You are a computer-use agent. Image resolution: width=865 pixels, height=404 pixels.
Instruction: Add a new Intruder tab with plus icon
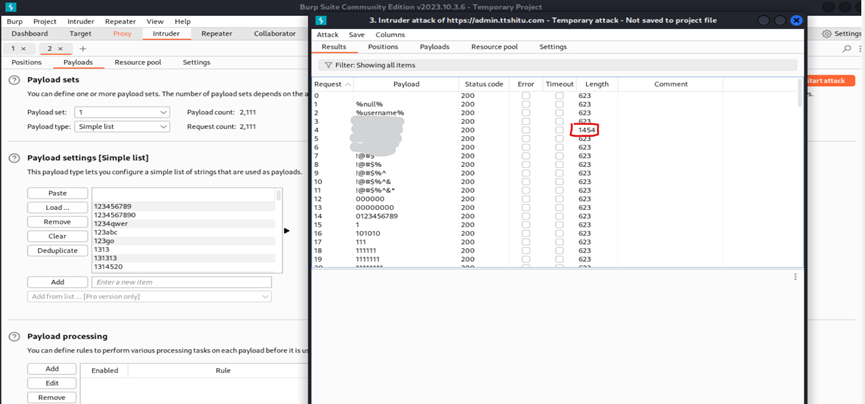click(83, 49)
